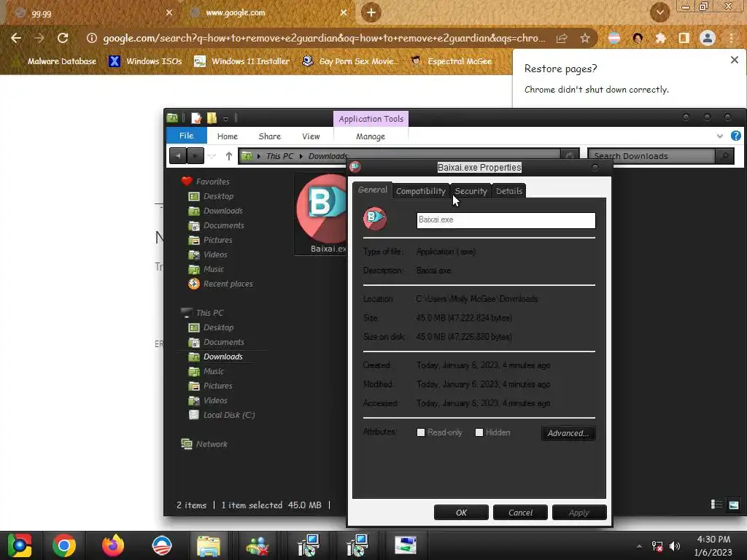Open Windows 11 Installer bookmark
Screen dimensions: 747x560
tap(242, 61)
